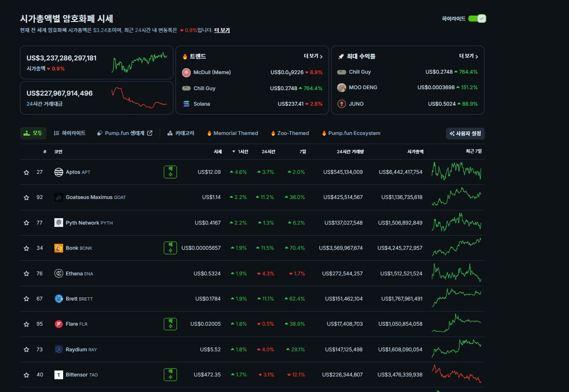
Task: Click the Brett coin logo icon
Action: [59, 299]
